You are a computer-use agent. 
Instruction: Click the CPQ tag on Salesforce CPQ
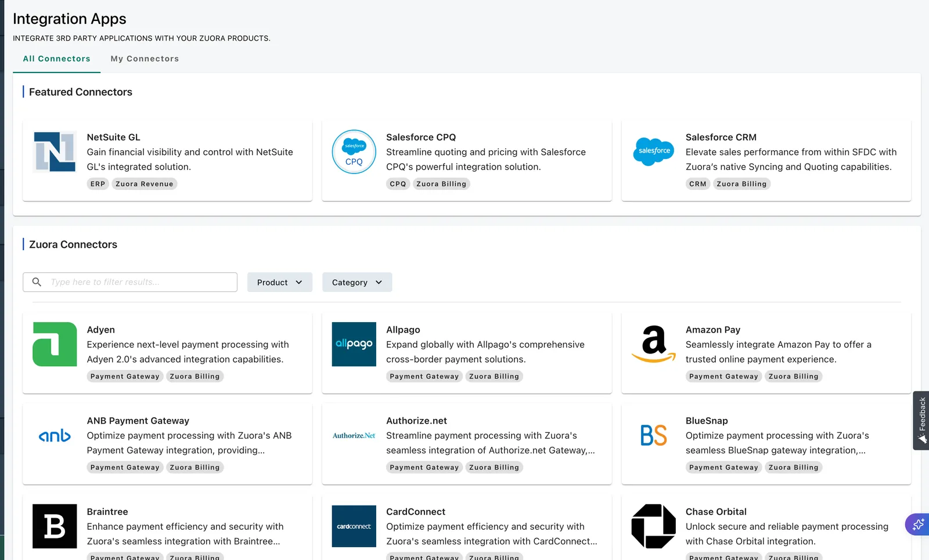pyautogui.click(x=398, y=184)
